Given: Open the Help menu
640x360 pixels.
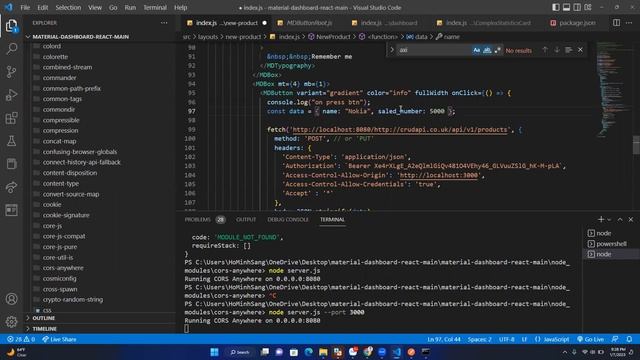Looking at the screenshot, I should click(180, 7).
